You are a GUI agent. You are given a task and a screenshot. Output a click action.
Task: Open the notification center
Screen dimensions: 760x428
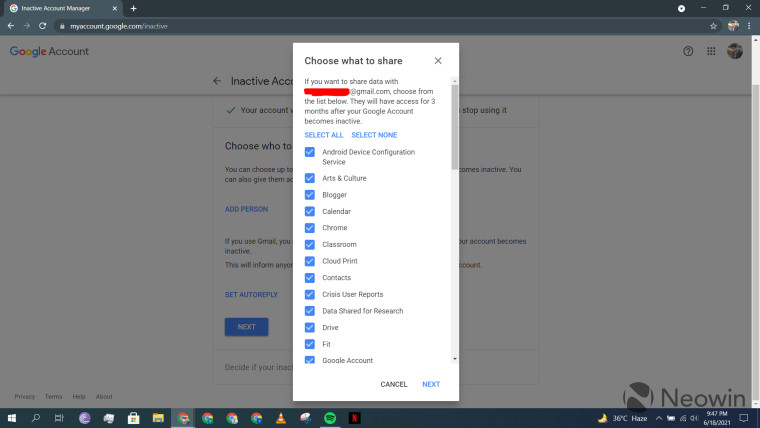[744, 418]
